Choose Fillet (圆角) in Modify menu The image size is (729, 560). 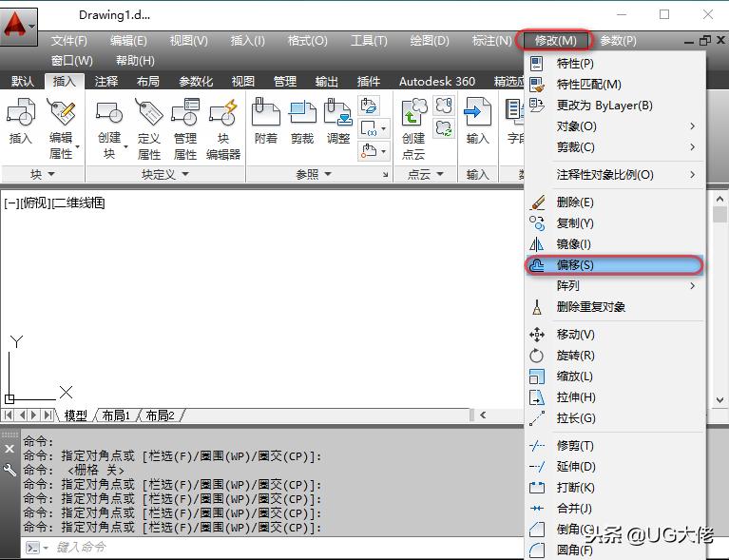point(615,550)
